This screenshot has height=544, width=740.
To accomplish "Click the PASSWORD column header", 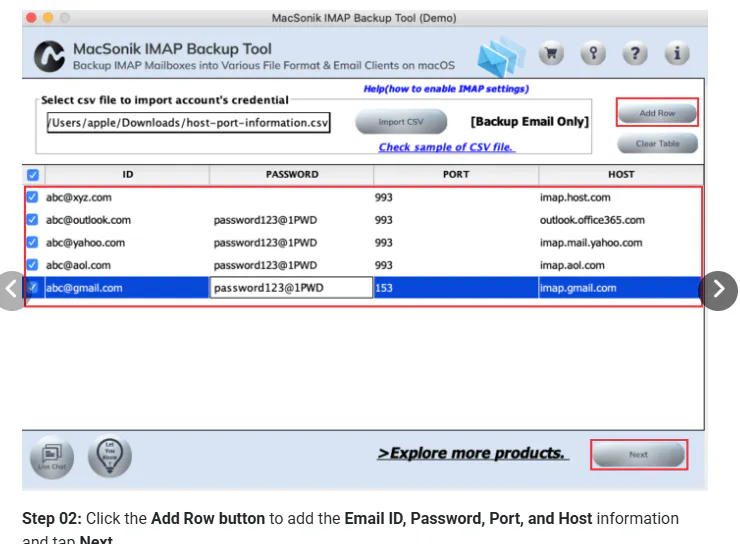I will [x=292, y=175].
